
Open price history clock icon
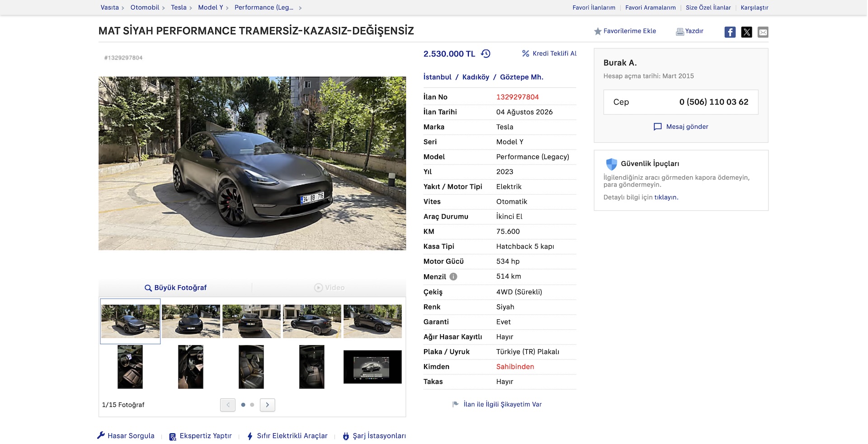point(486,54)
